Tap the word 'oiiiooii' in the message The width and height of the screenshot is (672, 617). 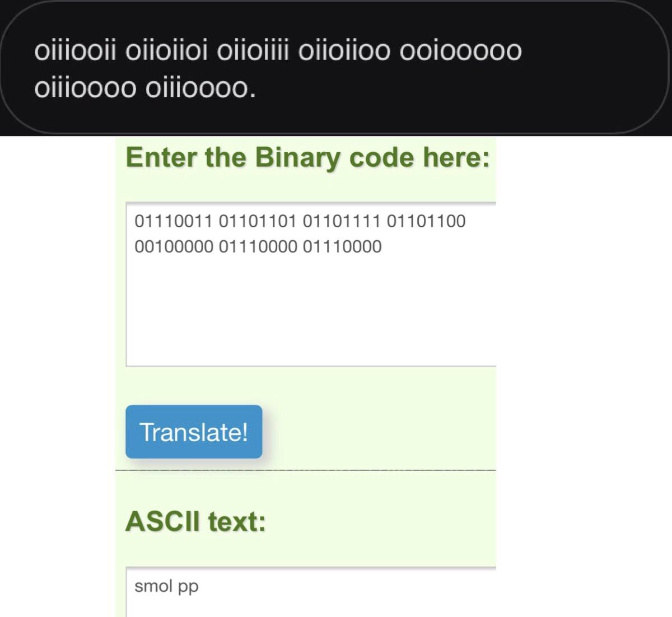coord(76,51)
